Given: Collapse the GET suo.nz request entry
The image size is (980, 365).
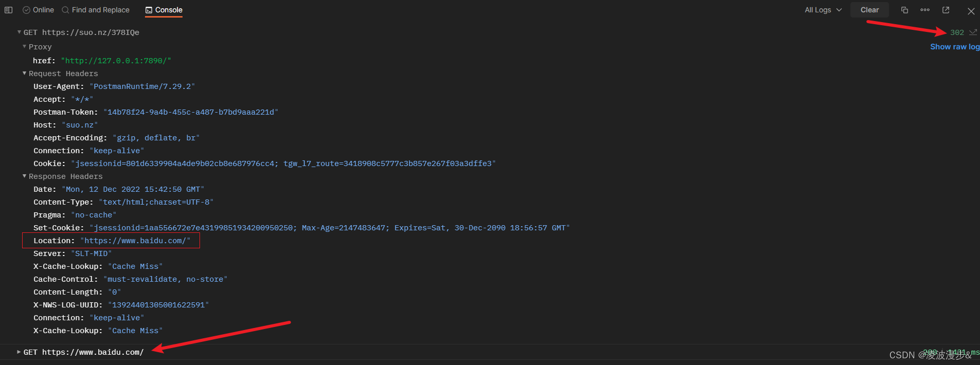Looking at the screenshot, I should 19,32.
